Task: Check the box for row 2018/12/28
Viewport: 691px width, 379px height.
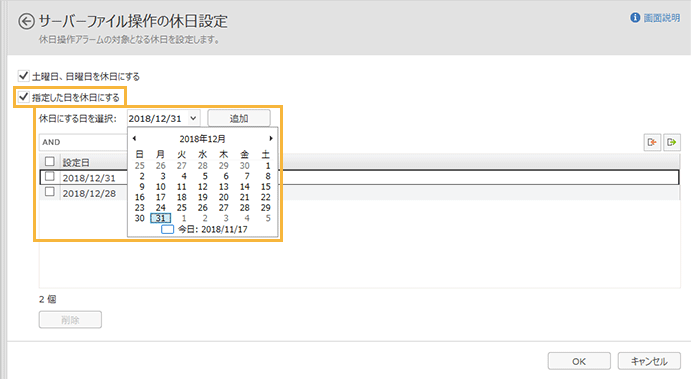Action: coord(50,192)
